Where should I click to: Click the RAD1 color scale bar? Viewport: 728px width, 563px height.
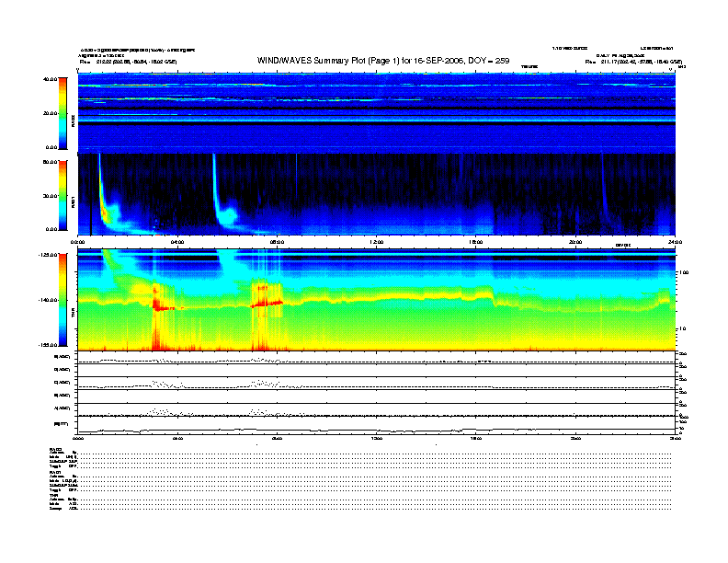63,195
